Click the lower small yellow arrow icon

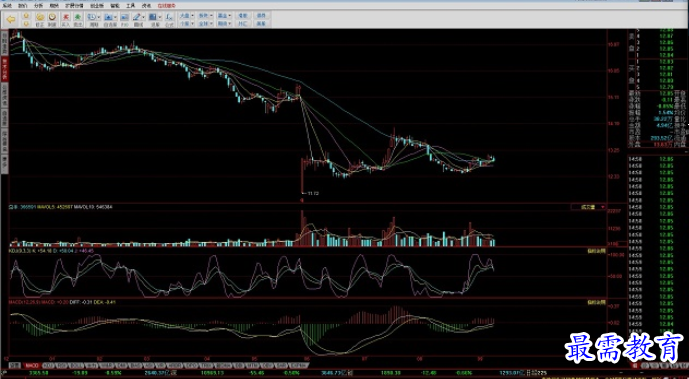(26, 23)
